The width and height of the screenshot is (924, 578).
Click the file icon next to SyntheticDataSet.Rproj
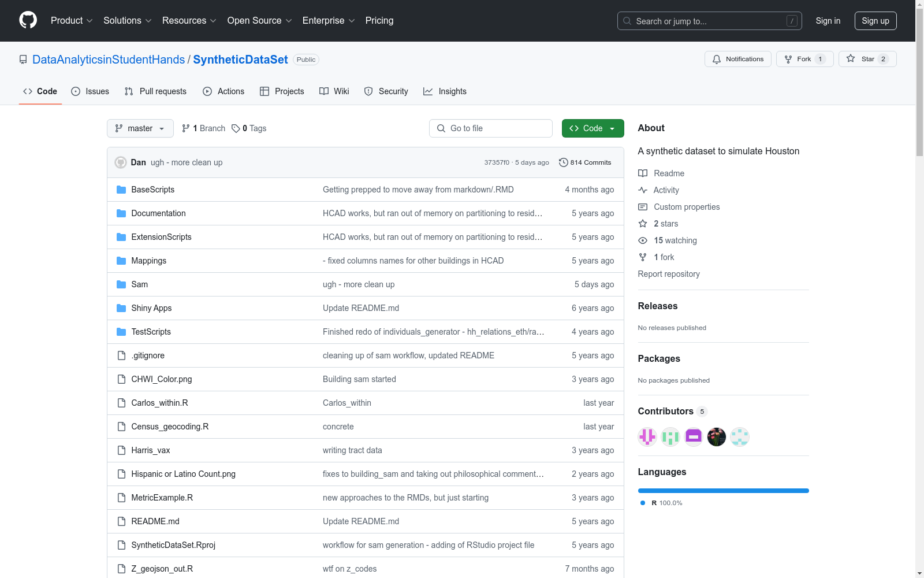tap(121, 545)
